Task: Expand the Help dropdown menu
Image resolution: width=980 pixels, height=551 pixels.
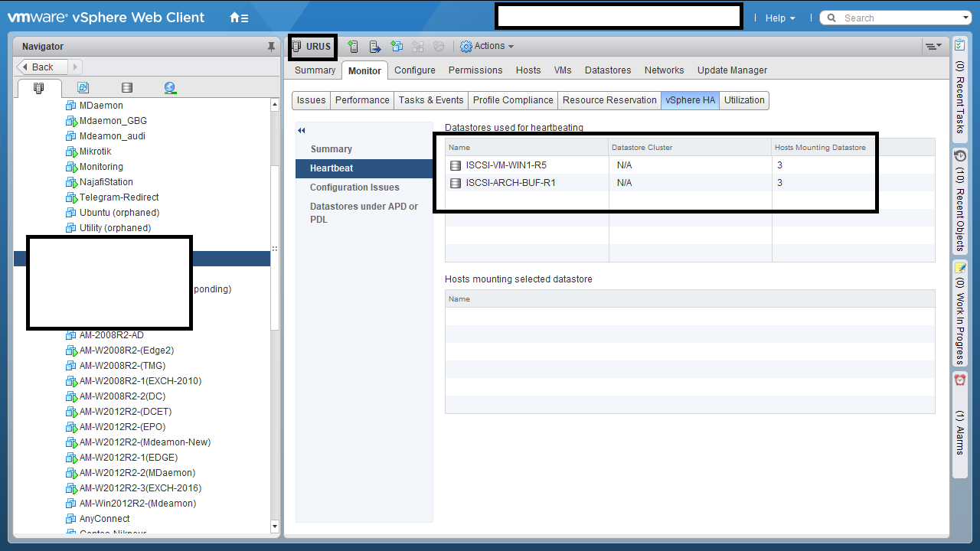Action: 780,18
